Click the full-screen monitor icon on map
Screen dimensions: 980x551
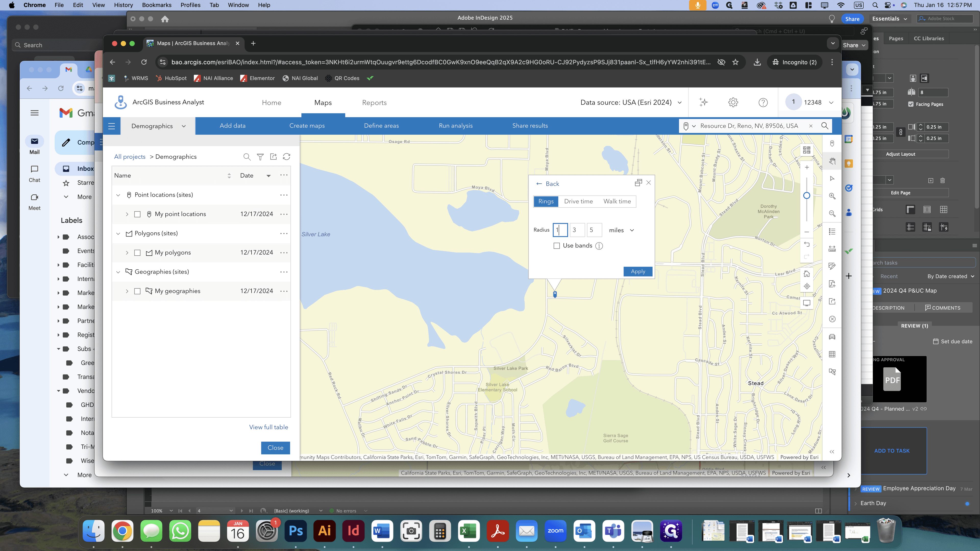[x=806, y=303]
